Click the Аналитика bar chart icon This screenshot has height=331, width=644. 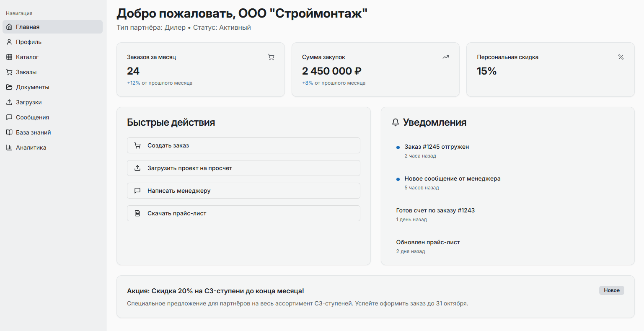pyautogui.click(x=9, y=147)
